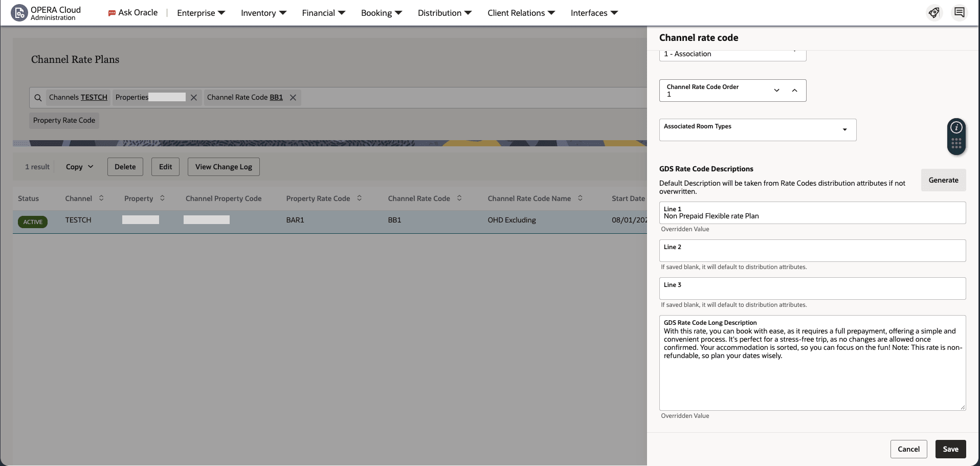980x466 pixels.
Task: Expand the Copy dropdown button
Action: tap(80, 167)
